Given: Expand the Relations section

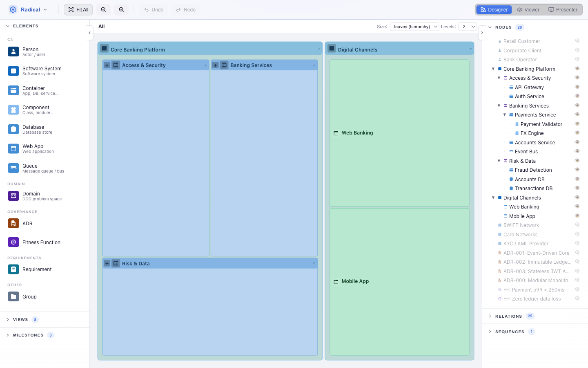Looking at the screenshot, I should click(535, 316).
